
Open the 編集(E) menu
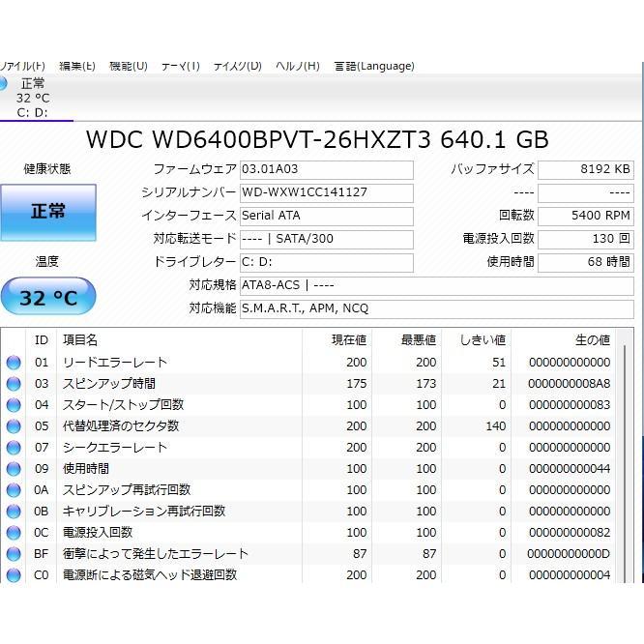coord(77,66)
